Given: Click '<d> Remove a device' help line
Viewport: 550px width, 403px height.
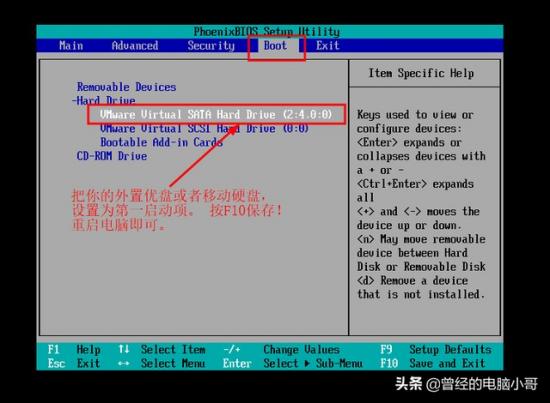Looking at the screenshot, I should coord(412,281).
